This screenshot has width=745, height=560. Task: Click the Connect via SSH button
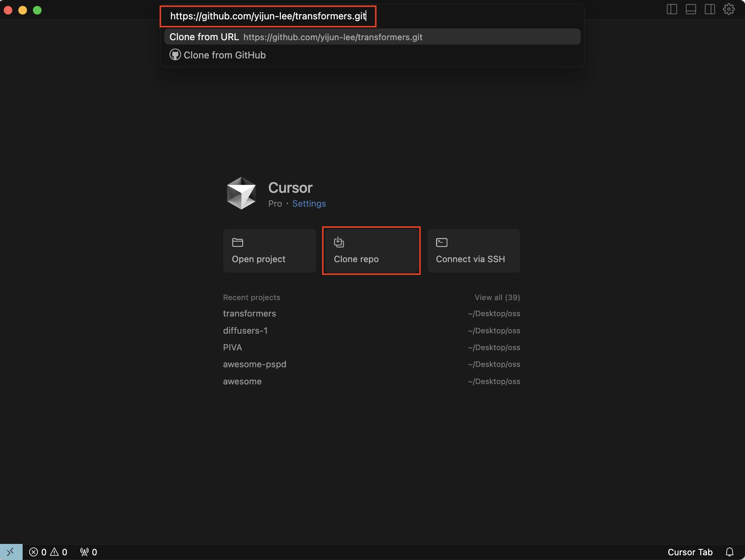coord(474,250)
